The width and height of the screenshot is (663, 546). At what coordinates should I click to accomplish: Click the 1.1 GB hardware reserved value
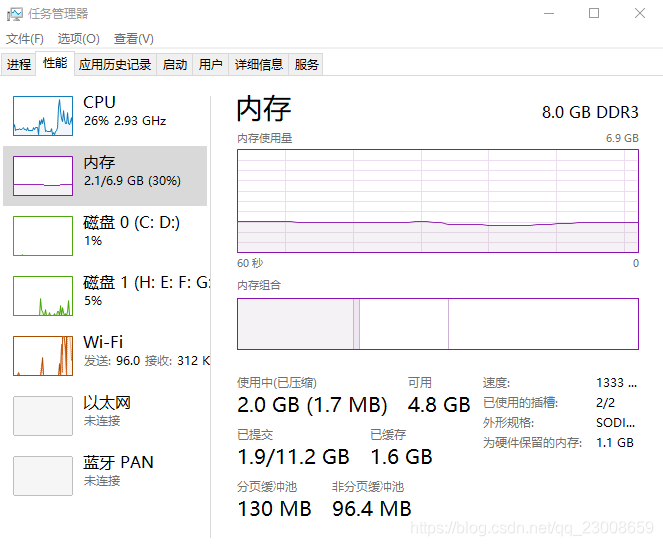click(615, 443)
